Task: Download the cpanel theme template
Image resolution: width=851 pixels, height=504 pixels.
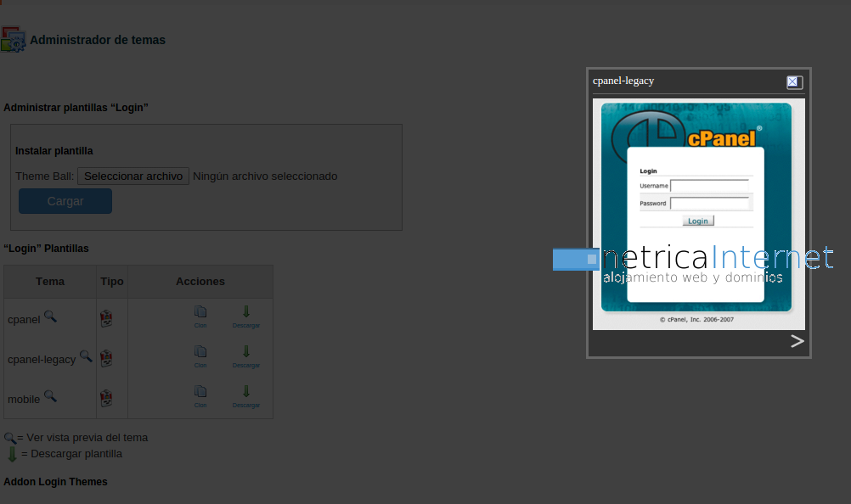Action: pos(246,316)
